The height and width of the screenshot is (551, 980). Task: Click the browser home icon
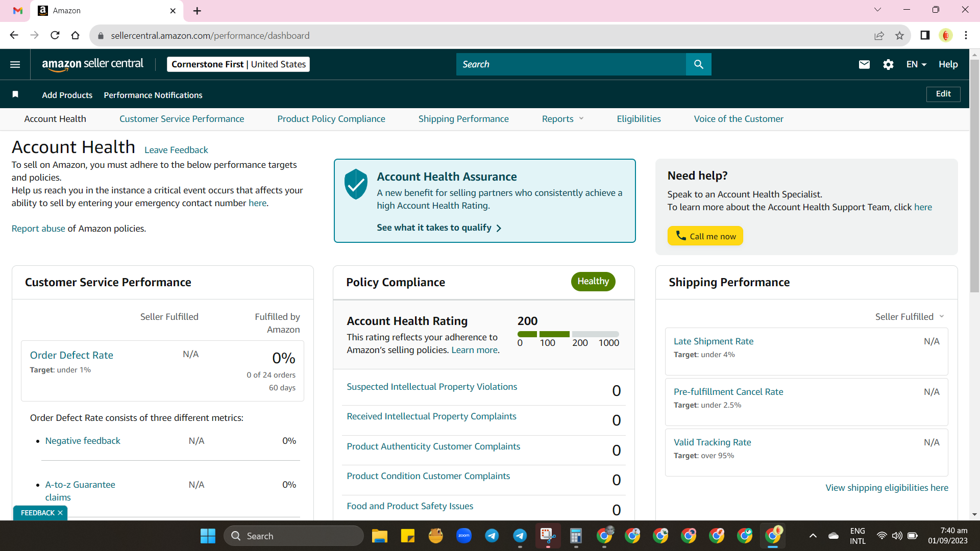click(x=76, y=35)
